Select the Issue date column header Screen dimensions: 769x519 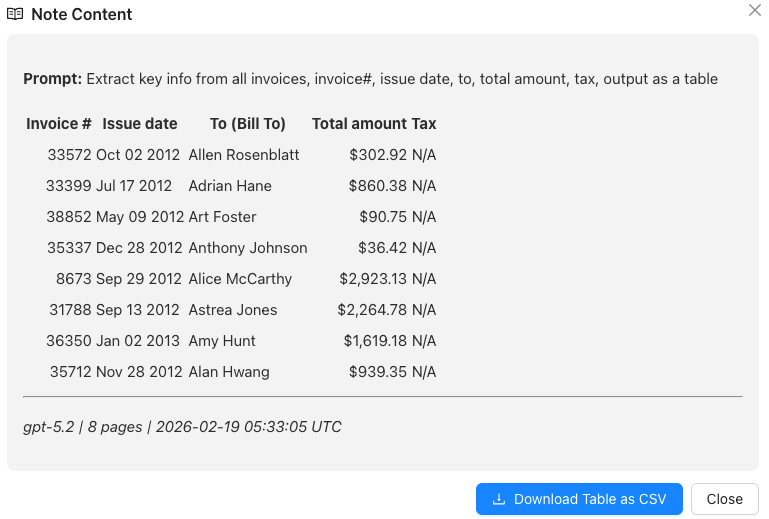click(x=140, y=124)
